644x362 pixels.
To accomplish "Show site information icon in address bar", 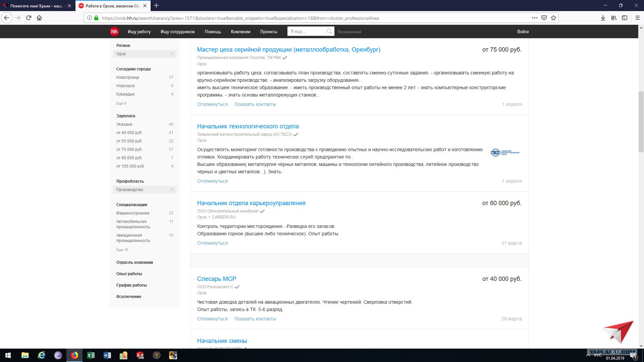I will tap(90, 18).
